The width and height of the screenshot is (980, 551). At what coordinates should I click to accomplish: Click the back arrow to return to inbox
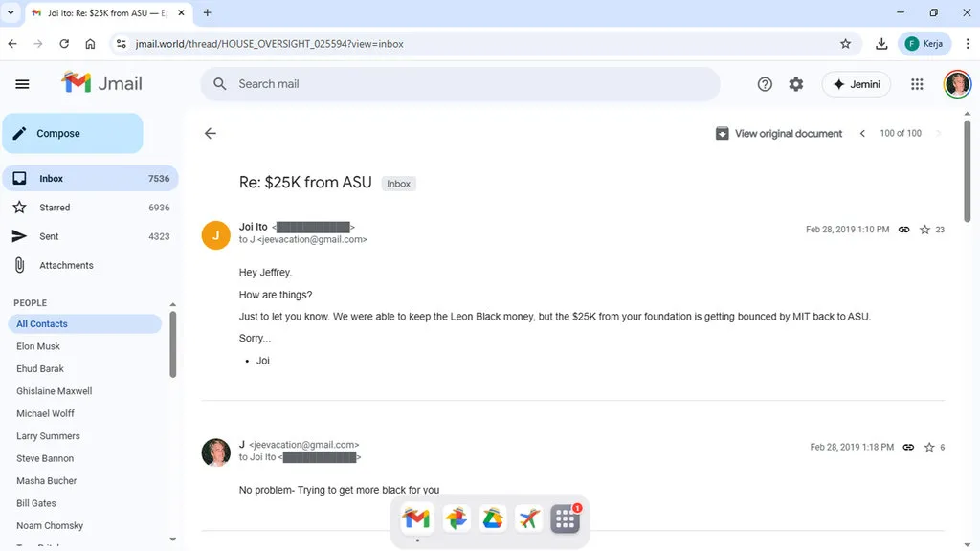(x=211, y=134)
